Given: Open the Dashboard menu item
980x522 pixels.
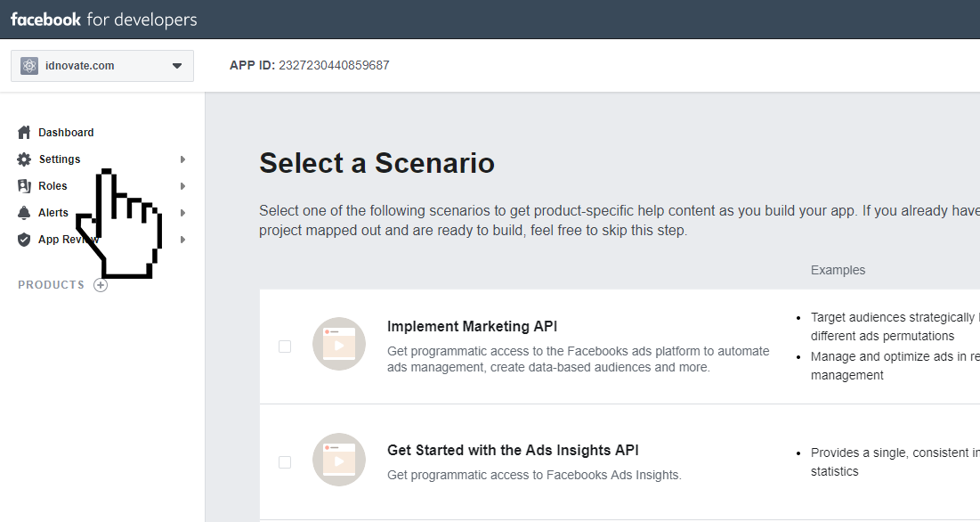Looking at the screenshot, I should [66, 133].
